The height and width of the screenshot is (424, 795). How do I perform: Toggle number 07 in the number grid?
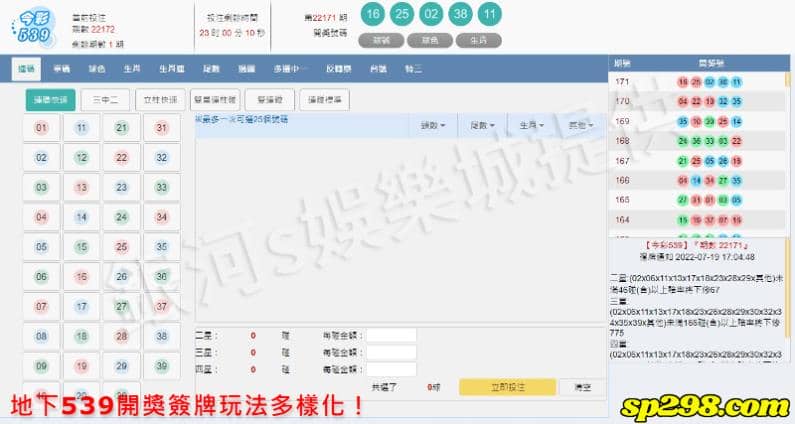click(x=42, y=306)
